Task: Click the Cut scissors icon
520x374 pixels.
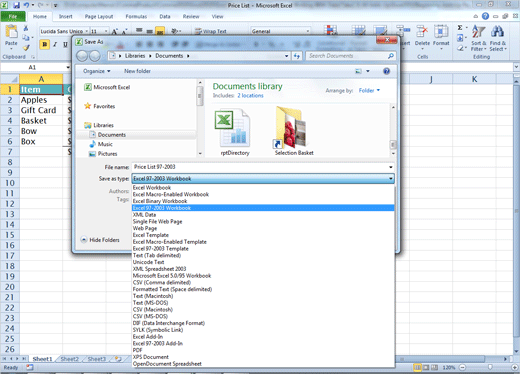Action: [x=26, y=28]
